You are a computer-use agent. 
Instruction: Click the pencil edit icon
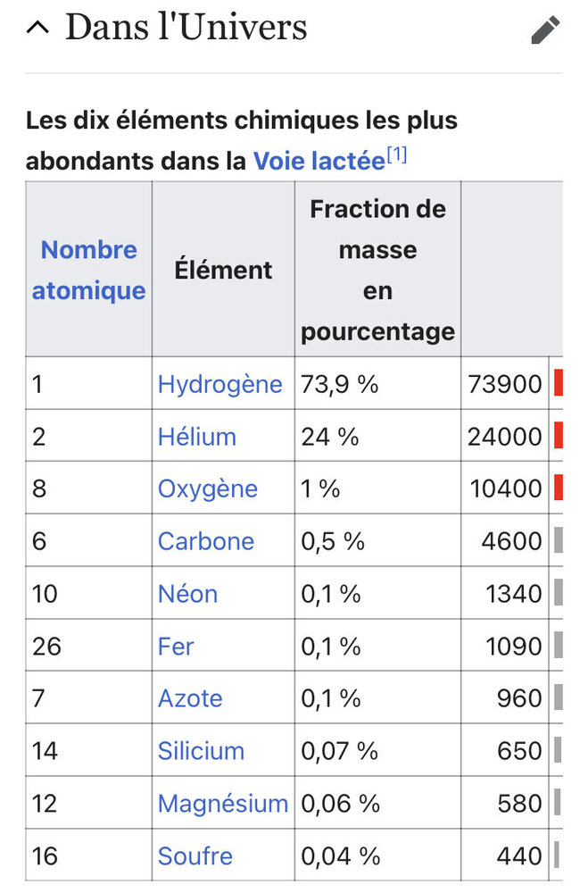[545, 29]
